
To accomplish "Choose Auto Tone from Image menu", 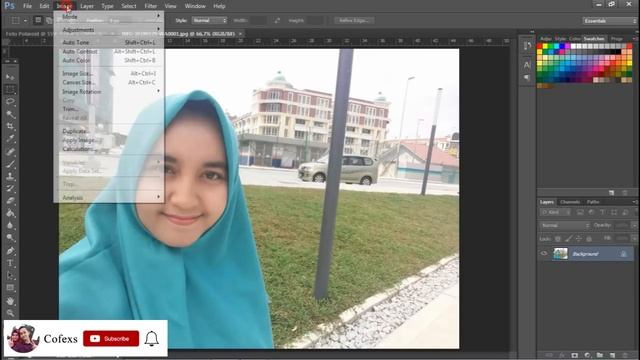I will tap(110, 42).
